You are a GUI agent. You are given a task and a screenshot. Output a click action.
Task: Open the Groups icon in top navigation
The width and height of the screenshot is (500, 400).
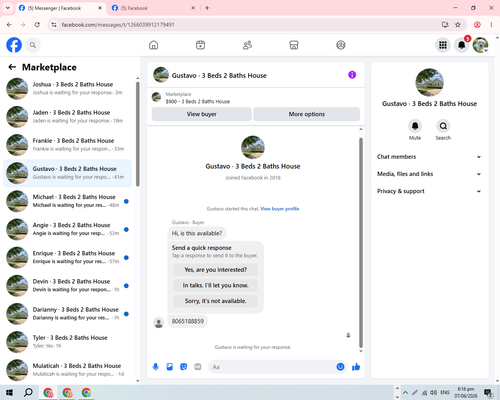(x=341, y=45)
